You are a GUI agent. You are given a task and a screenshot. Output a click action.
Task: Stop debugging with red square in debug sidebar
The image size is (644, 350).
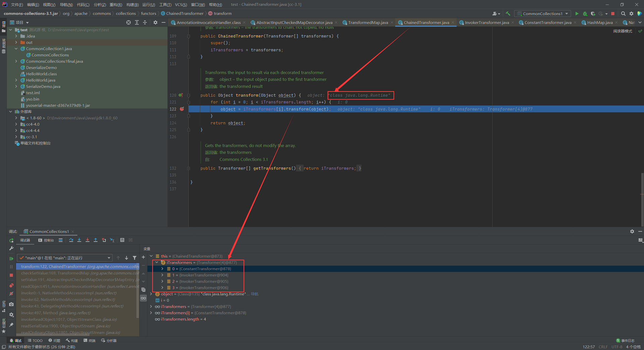point(11,275)
